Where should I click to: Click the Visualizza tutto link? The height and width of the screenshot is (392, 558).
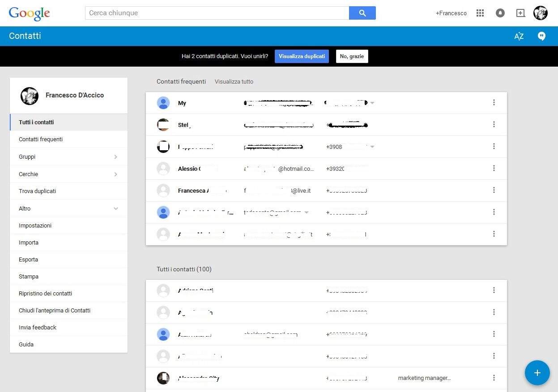[234, 82]
